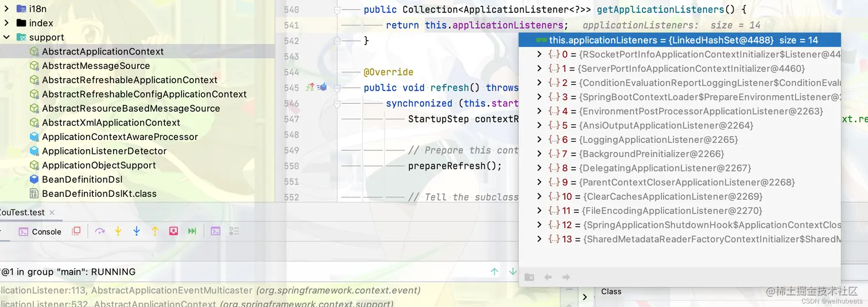Expand element 0 RSocketPortInfoApplicationContextInitializer$Listener
This screenshot has height=307, width=868.
click(539, 55)
